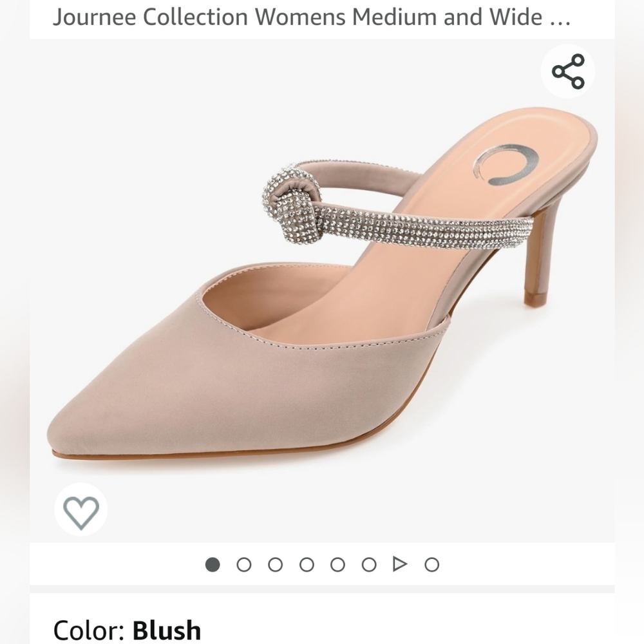Viewport: 644px width, 644px height.
Task: Advance to the fourth carousel dot
Action: click(x=306, y=562)
